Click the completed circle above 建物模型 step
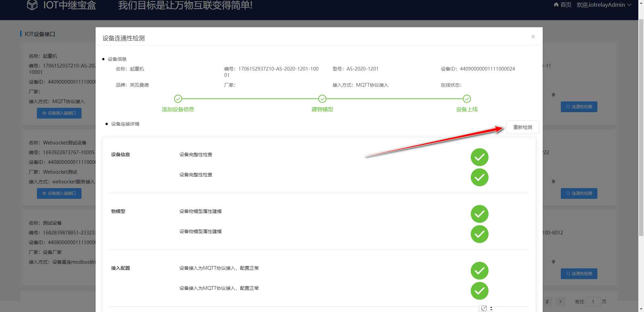 322,99
